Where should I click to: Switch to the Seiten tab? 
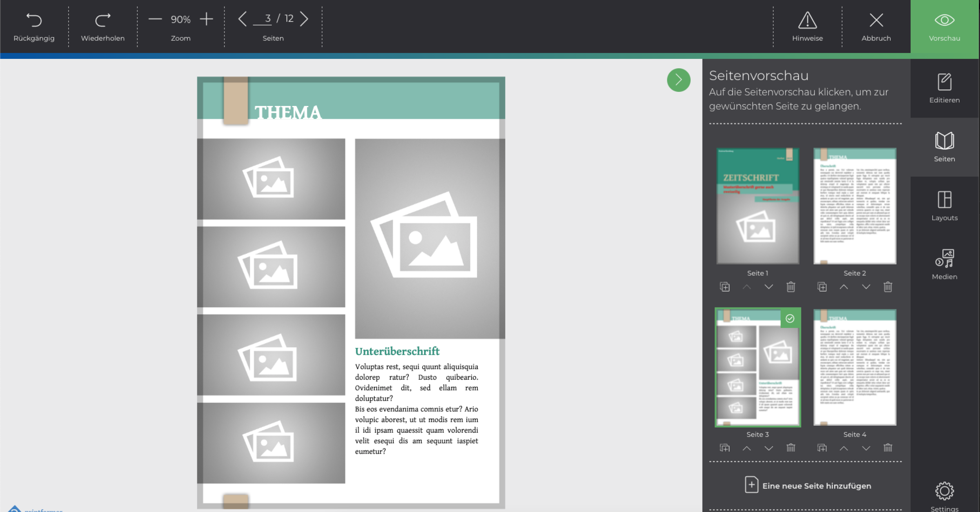coord(945,146)
